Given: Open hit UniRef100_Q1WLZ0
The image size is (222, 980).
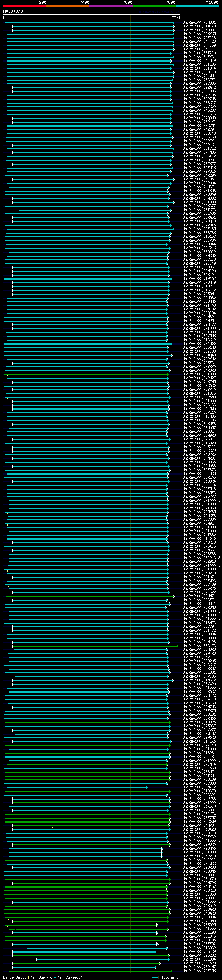Looking at the screenshot, I should coord(199,26).
